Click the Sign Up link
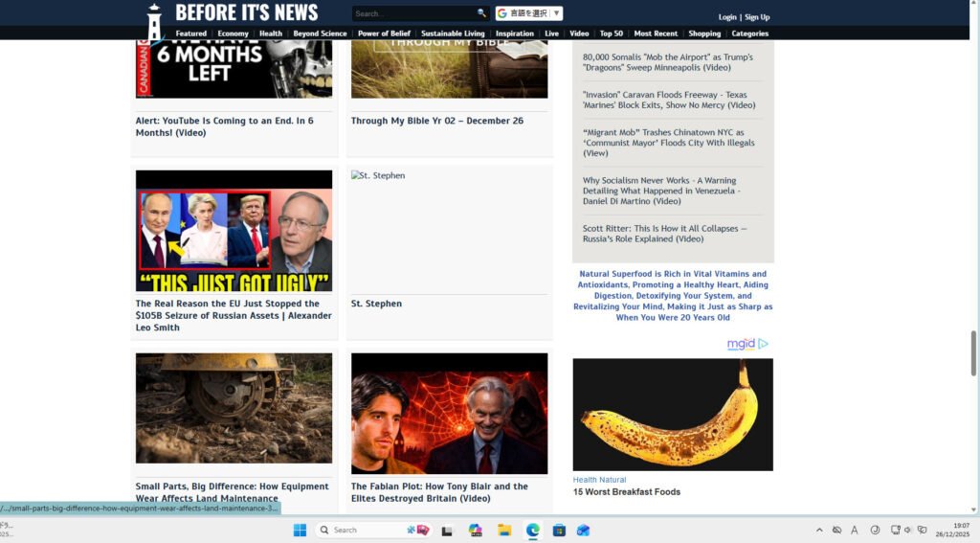 coord(757,17)
